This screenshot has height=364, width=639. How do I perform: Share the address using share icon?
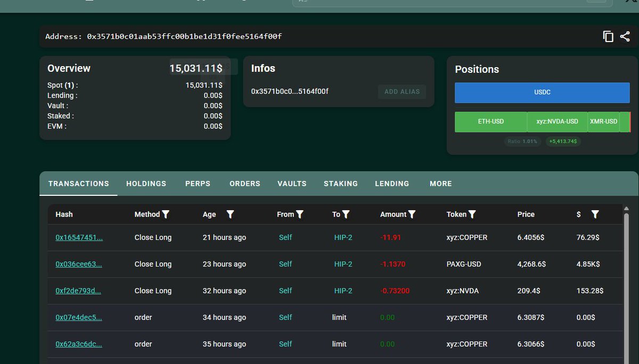pyautogui.click(x=625, y=36)
